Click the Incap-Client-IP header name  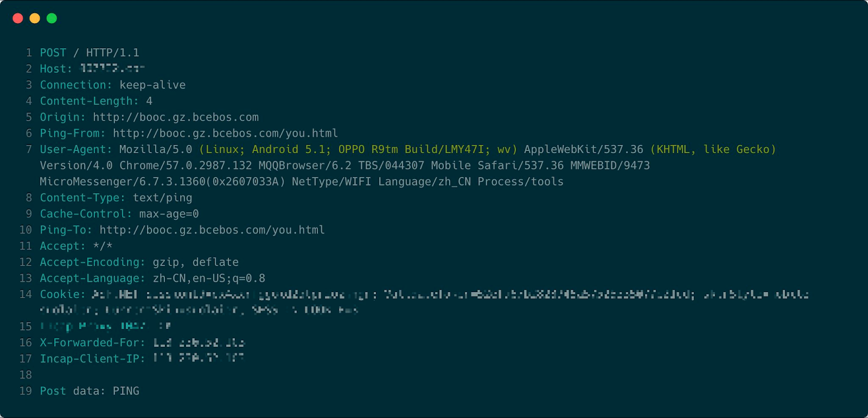tap(92, 359)
